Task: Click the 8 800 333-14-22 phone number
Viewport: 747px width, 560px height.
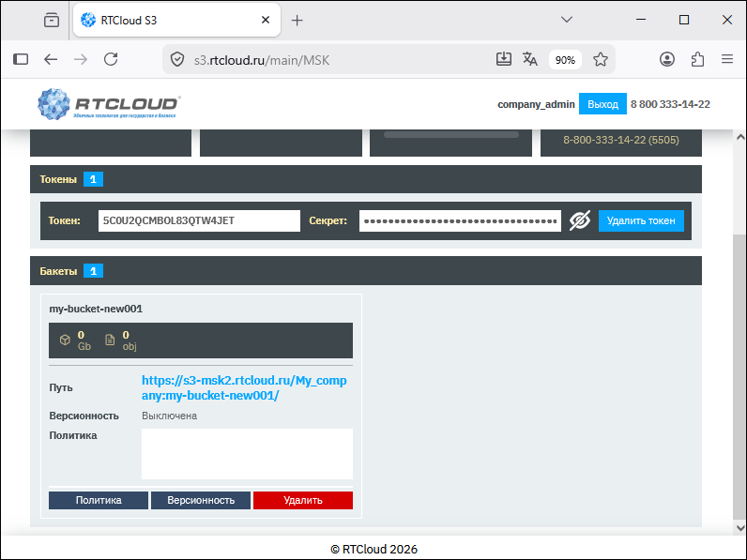Action: coord(670,104)
